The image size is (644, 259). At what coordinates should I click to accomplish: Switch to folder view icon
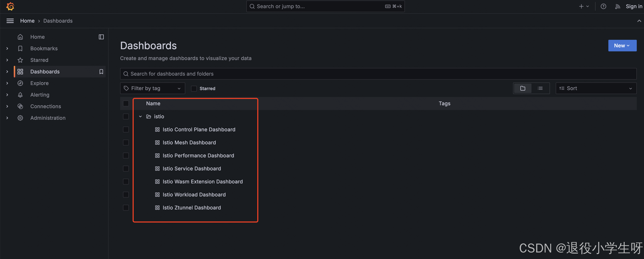point(522,88)
